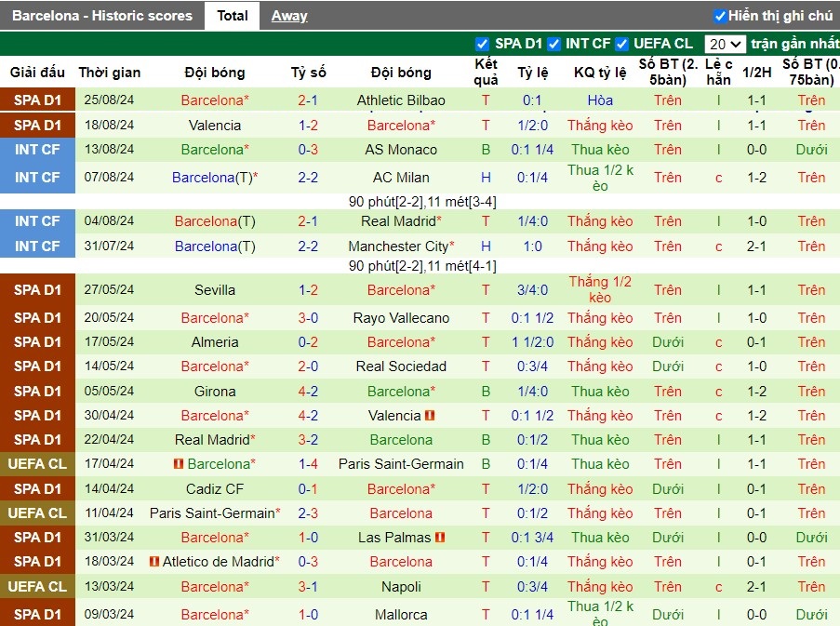Click red card icon before Barcelona on 17/04/24
Screen dimensions: 840x626
point(179,464)
